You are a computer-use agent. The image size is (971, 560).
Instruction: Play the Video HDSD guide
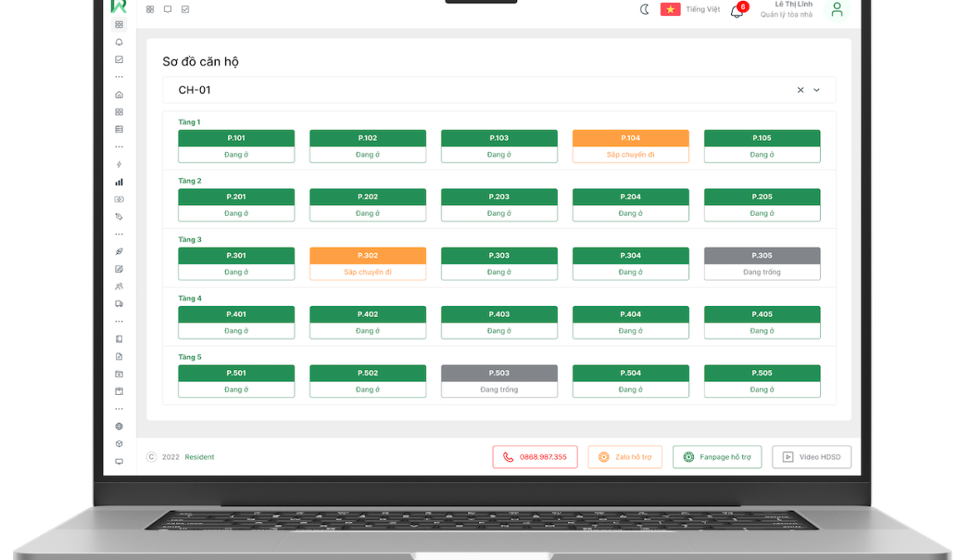811,457
